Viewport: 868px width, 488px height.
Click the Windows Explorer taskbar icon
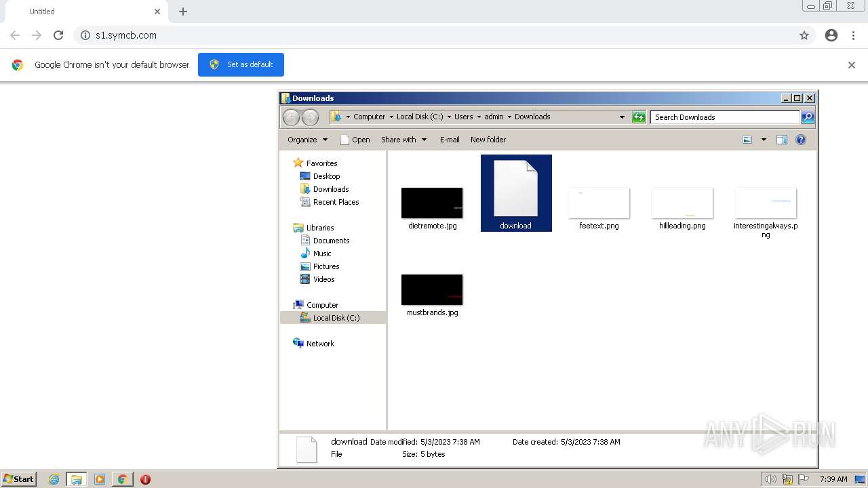[77, 479]
